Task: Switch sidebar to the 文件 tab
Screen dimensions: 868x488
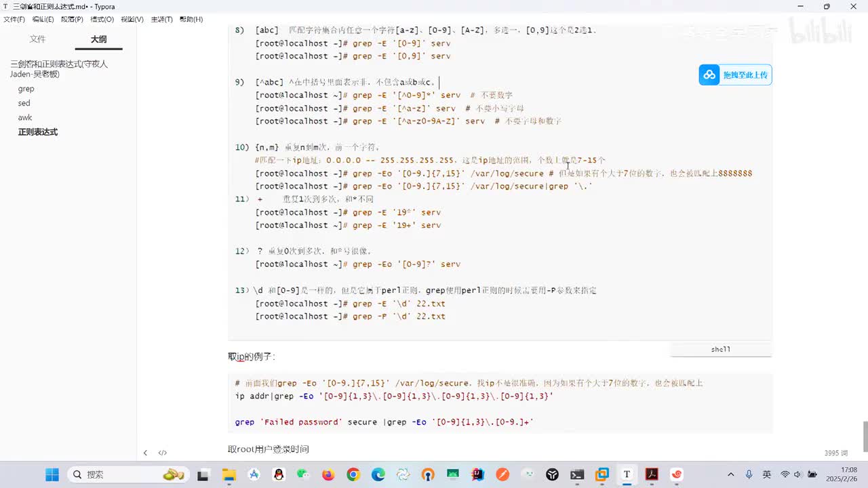Action: (x=37, y=39)
